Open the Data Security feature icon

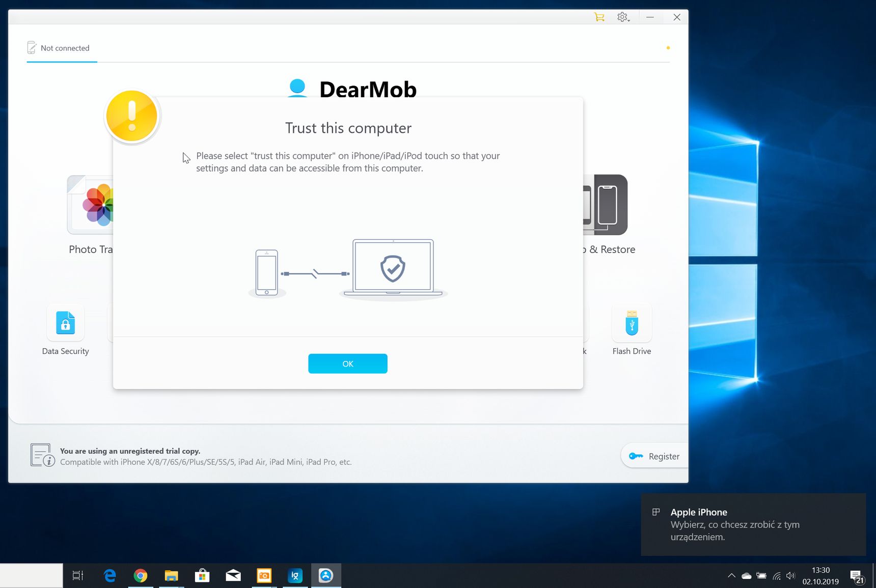tap(65, 323)
